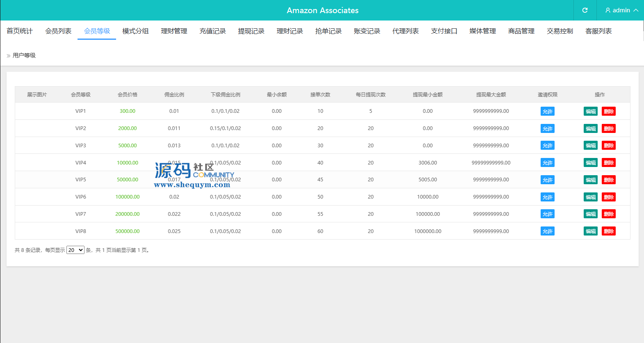Go to the 提现记录 tab
Screen dimensions: 644x343
[251, 31]
